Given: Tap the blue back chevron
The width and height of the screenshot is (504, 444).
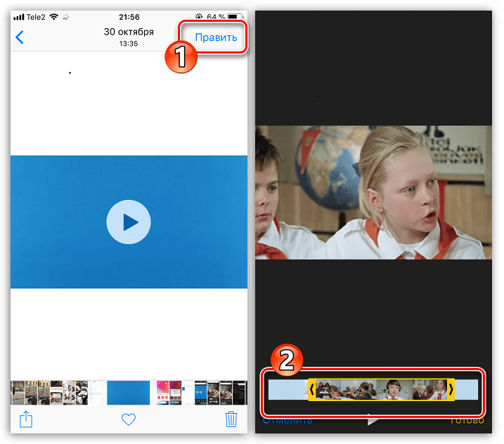Looking at the screenshot, I should (x=20, y=37).
